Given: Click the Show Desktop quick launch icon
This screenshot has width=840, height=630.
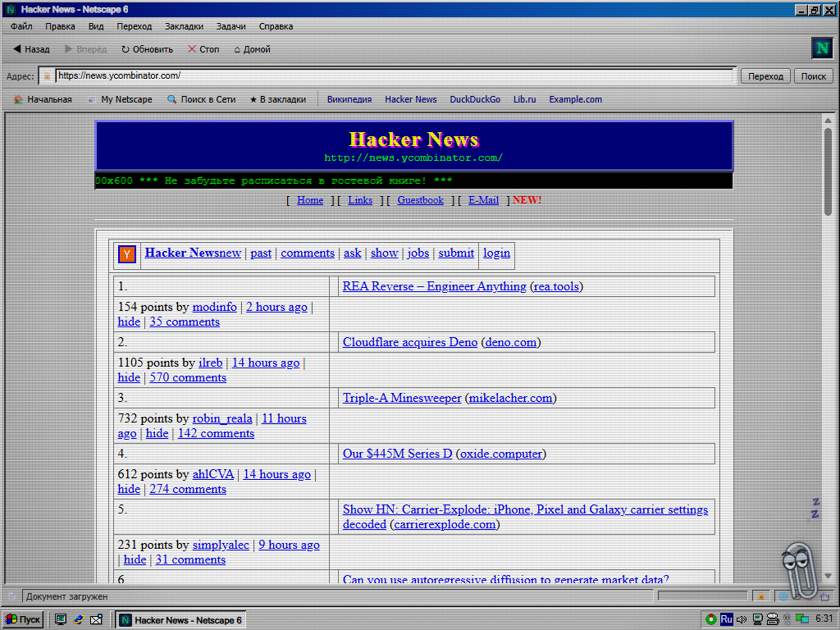Looking at the screenshot, I should point(61,620).
